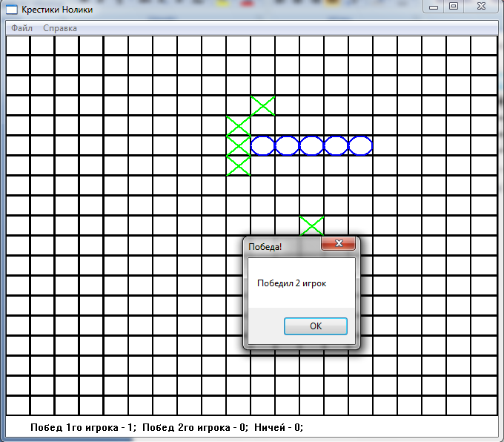Click 'Побед 1го игрока - 1;' status text

coord(83,427)
